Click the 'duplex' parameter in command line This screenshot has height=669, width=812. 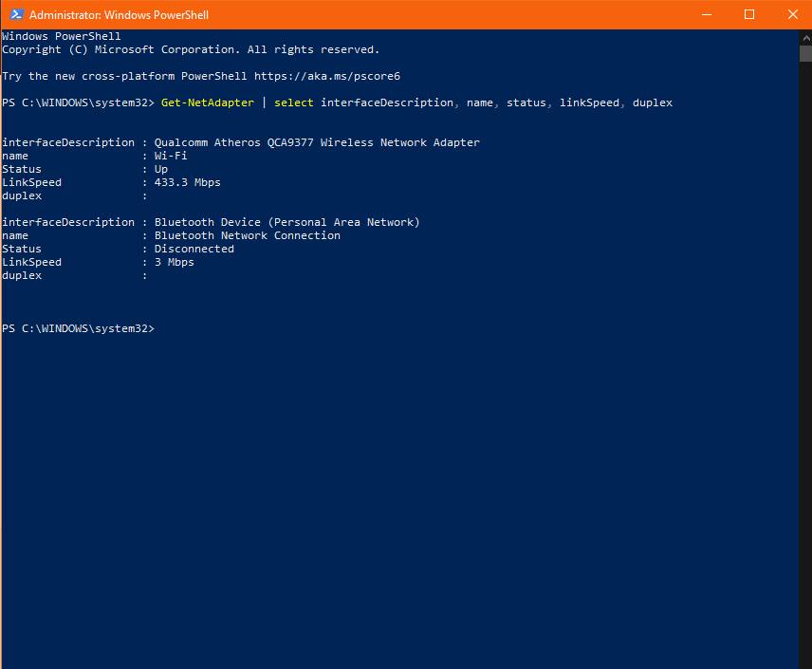tap(653, 102)
